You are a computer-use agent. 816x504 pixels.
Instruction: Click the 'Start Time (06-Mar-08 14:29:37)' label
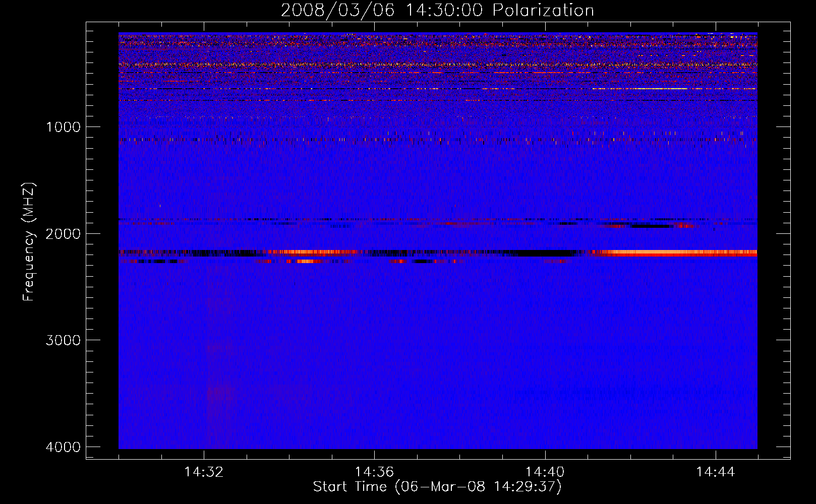point(437,487)
